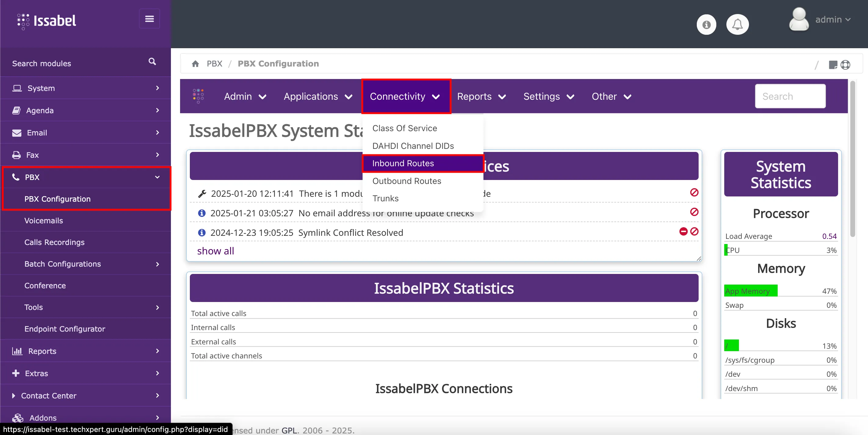Viewport: 868px width, 435px height.
Task: Click the note icon near the breadcrumb
Action: (833, 65)
